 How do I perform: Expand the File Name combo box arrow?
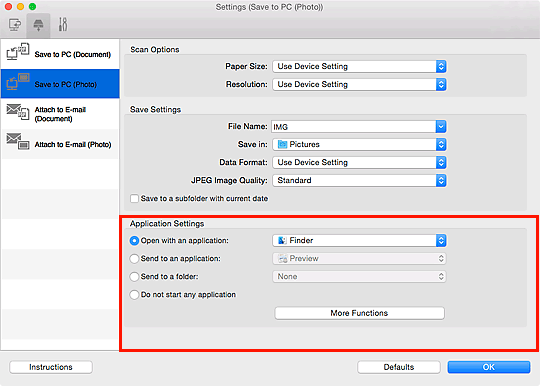click(441, 127)
